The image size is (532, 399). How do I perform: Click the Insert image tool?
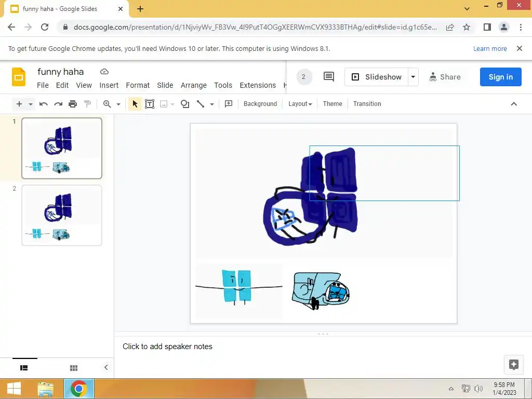pyautogui.click(x=164, y=104)
